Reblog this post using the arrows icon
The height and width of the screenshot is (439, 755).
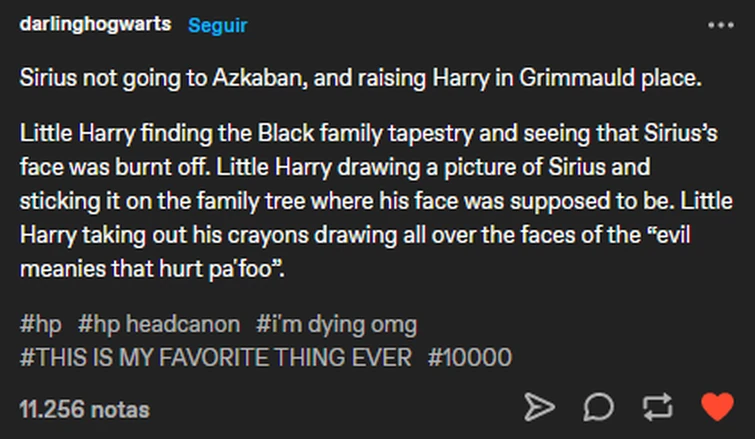click(660, 407)
